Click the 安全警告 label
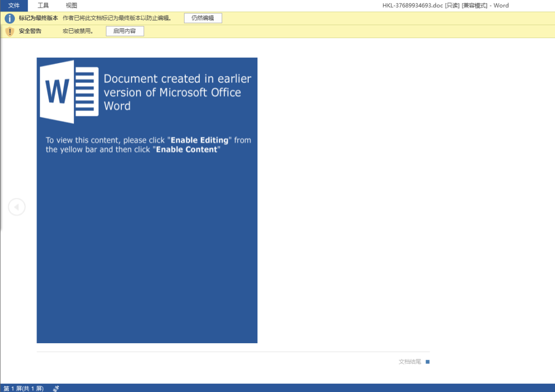 pos(30,31)
